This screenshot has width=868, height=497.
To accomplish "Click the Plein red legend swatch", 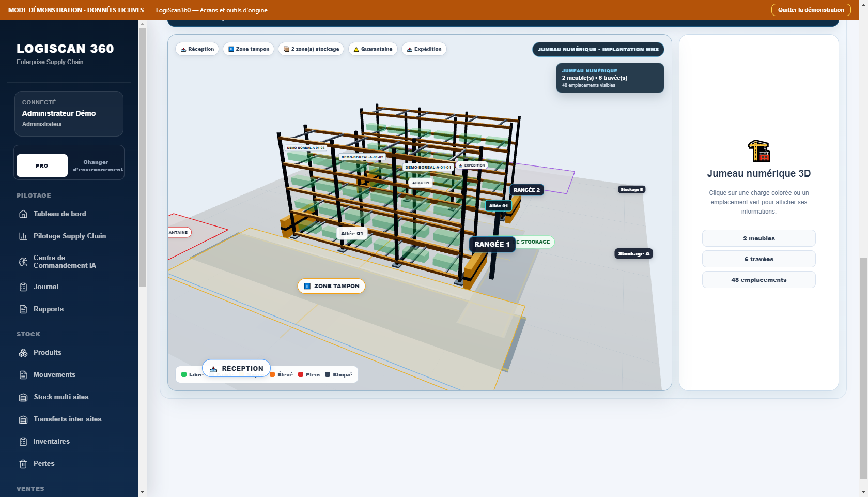I will coord(301,375).
